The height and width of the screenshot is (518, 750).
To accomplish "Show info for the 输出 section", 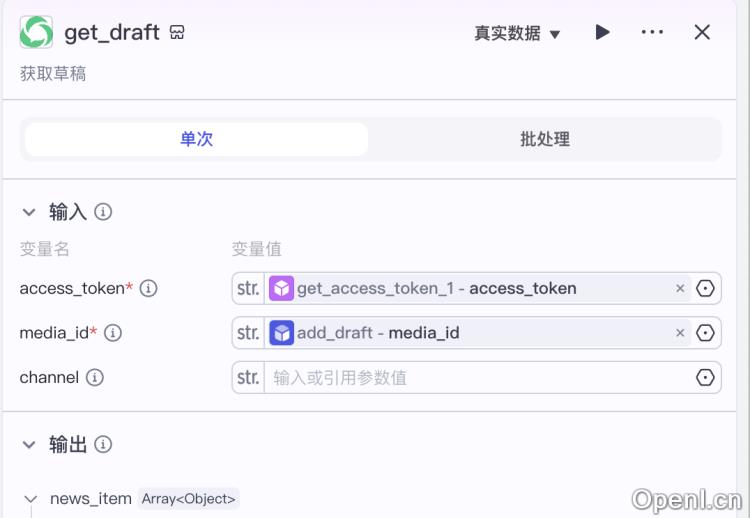I will 103,444.
